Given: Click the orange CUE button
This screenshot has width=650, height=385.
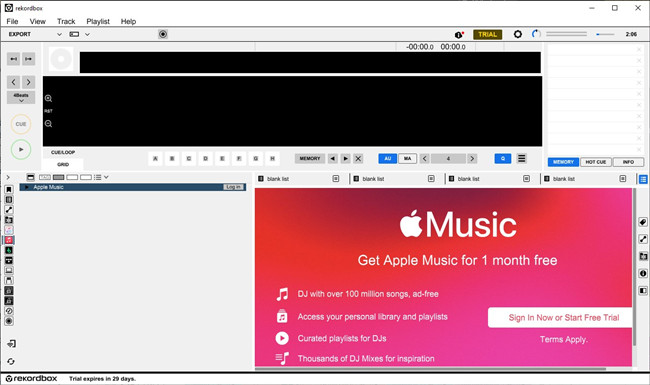Looking at the screenshot, I should pos(21,124).
